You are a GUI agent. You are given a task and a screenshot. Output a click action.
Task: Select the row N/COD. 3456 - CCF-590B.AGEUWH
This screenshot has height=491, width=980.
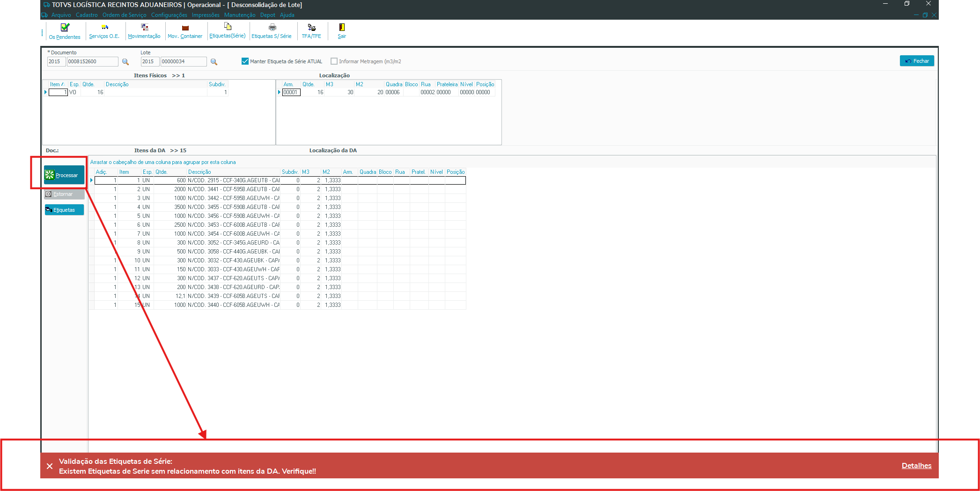click(x=280, y=216)
